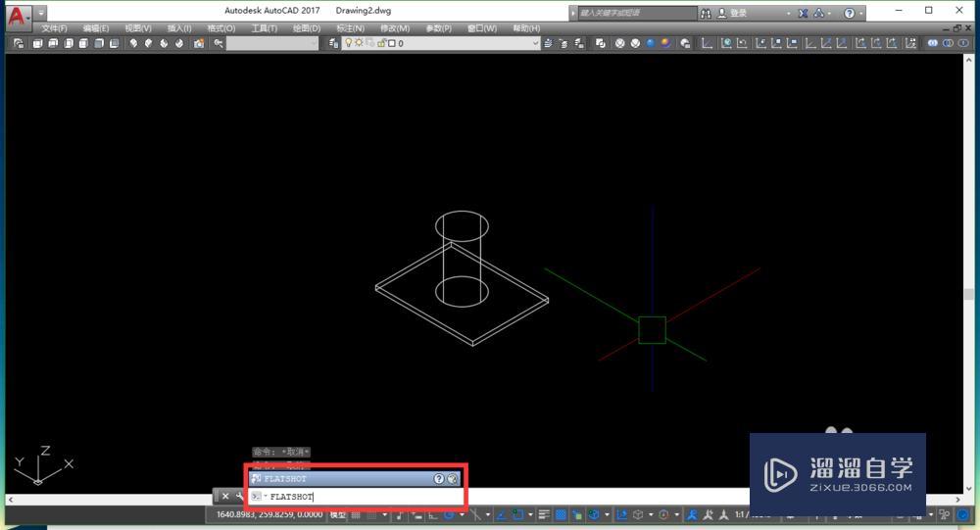Open the 编辑(E) menu

[96, 28]
